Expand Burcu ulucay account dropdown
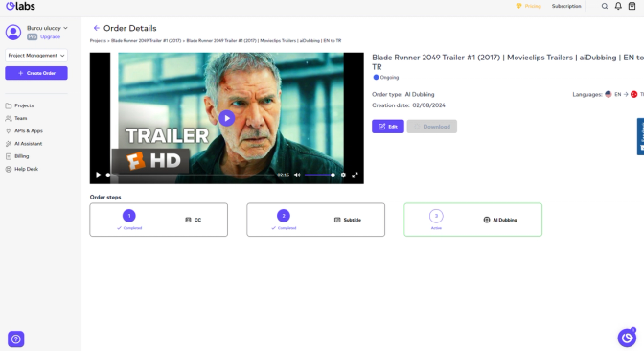The image size is (644, 351). point(47,28)
